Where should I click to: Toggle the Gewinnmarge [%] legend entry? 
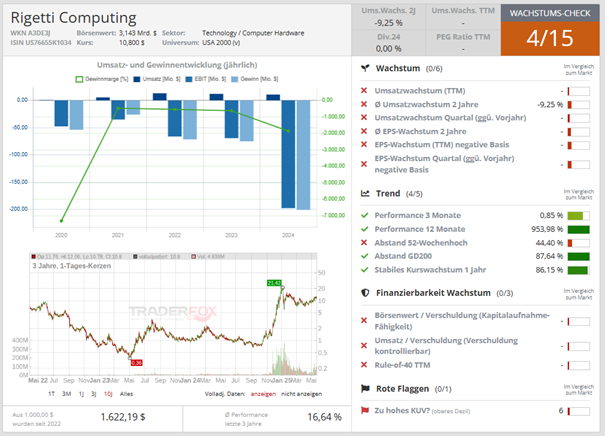click(x=102, y=79)
